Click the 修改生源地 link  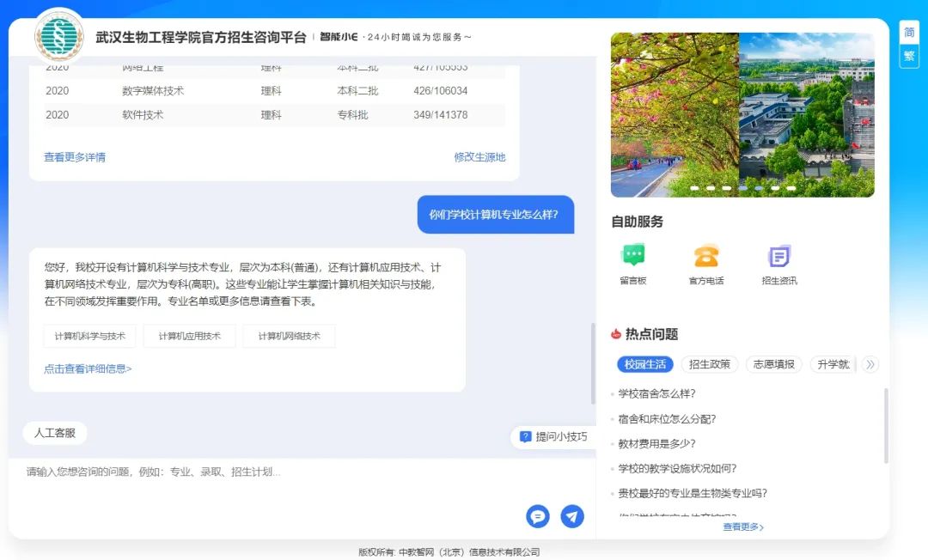coord(479,157)
